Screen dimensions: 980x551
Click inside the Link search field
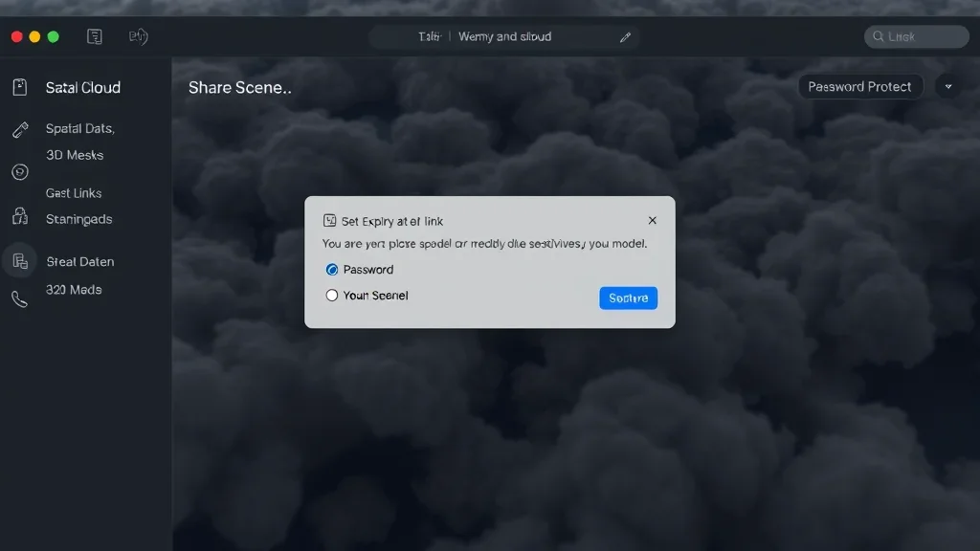pos(916,36)
